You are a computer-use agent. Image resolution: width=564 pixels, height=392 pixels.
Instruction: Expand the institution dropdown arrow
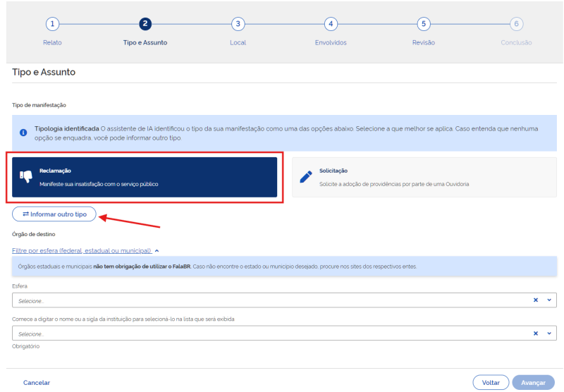pos(549,333)
